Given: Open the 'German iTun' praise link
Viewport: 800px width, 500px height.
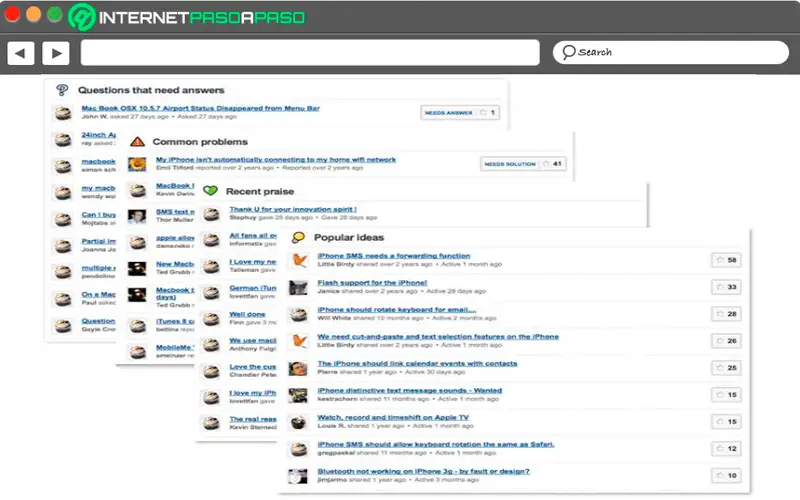Looking at the screenshot, I should click(x=253, y=288).
